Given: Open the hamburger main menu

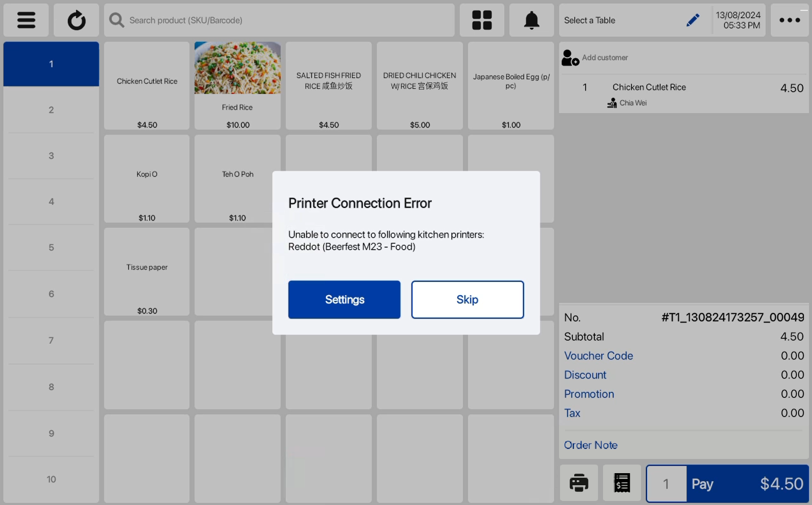Looking at the screenshot, I should [x=26, y=20].
